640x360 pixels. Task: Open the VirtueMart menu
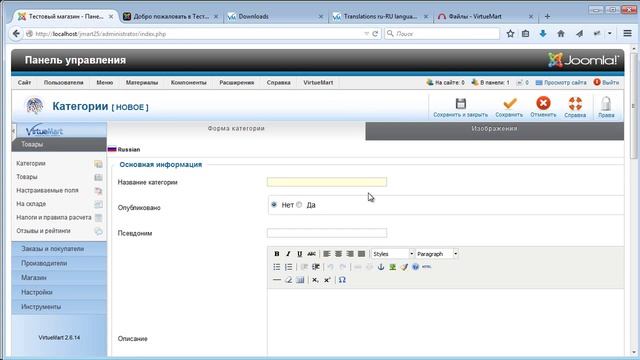tap(318, 82)
